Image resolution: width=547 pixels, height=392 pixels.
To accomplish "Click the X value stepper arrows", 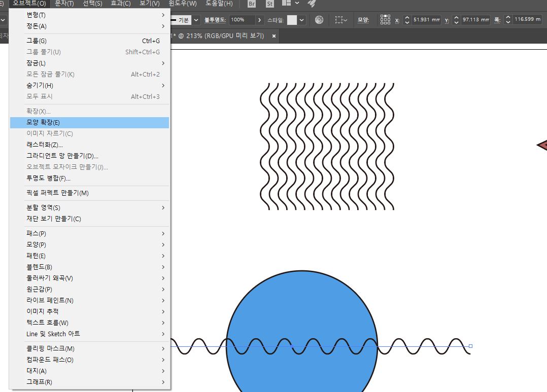I will tap(407, 20).
